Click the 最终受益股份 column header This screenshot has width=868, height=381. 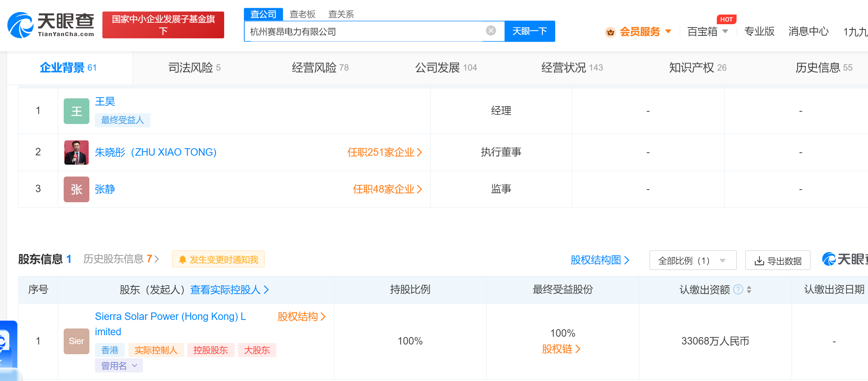point(563,289)
